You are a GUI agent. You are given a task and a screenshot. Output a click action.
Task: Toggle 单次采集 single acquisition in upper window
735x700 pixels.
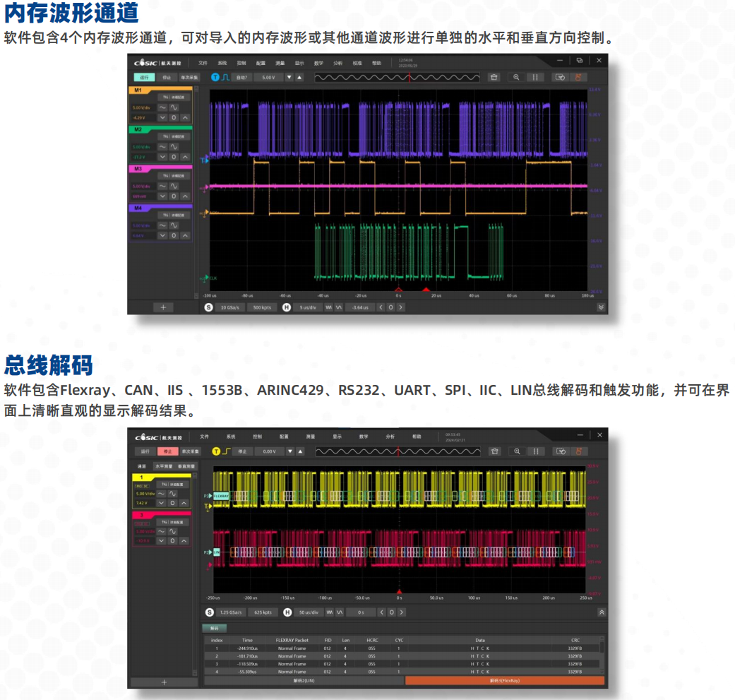click(x=191, y=77)
